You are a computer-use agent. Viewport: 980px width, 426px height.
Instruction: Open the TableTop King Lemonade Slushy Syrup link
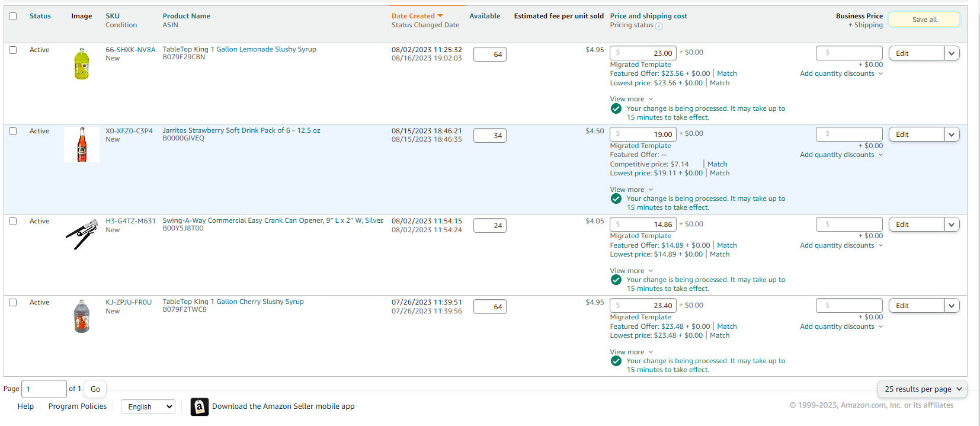(239, 49)
